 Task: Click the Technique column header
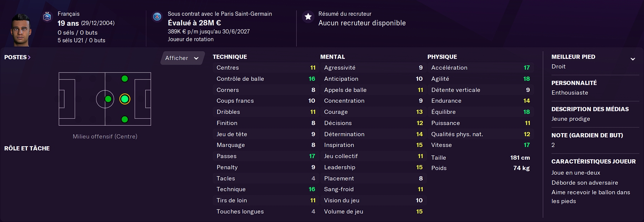coord(230,57)
